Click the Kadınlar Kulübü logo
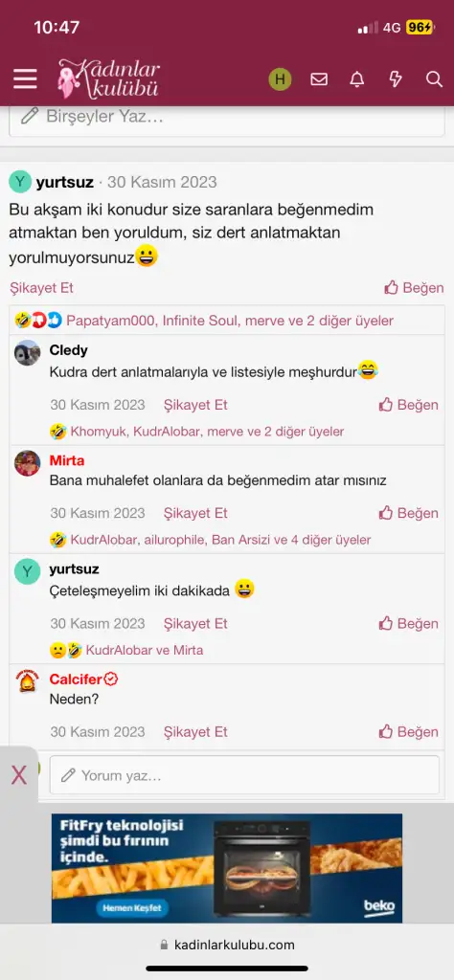This screenshot has width=454, height=980. tap(109, 78)
